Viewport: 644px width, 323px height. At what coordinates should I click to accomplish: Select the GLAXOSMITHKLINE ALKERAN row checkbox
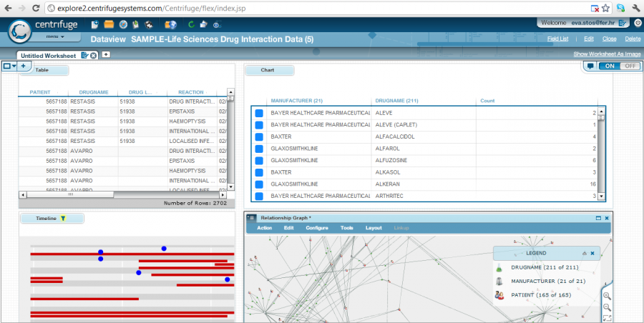259,184
